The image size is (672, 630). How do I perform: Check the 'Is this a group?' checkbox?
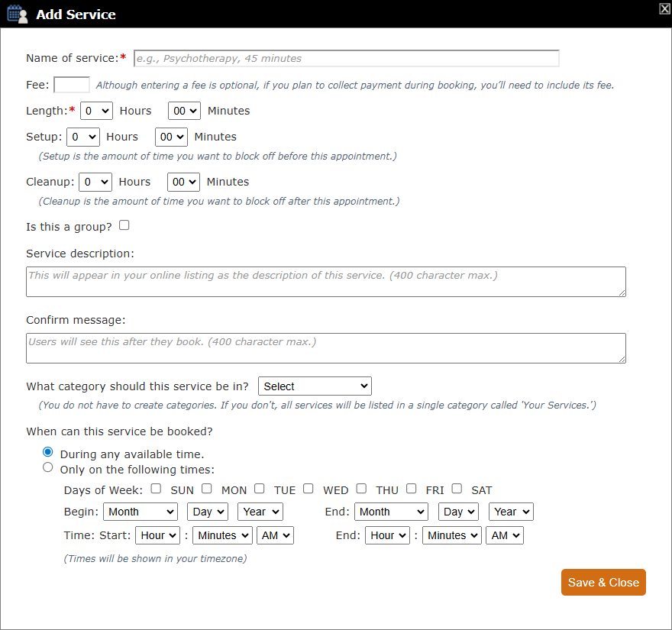point(124,225)
